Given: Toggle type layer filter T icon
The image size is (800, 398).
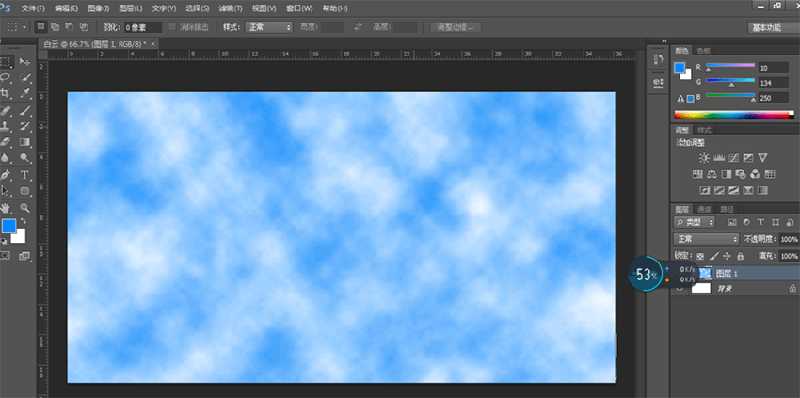Looking at the screenshot, I should coord(761,222).
